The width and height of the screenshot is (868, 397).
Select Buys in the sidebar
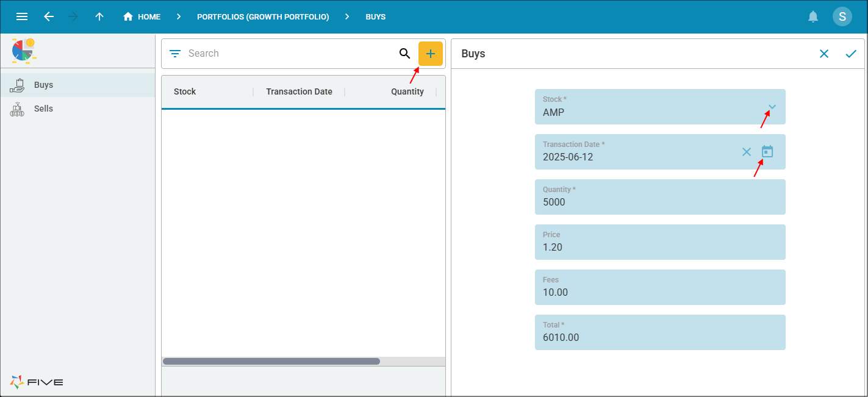[77, 85]
